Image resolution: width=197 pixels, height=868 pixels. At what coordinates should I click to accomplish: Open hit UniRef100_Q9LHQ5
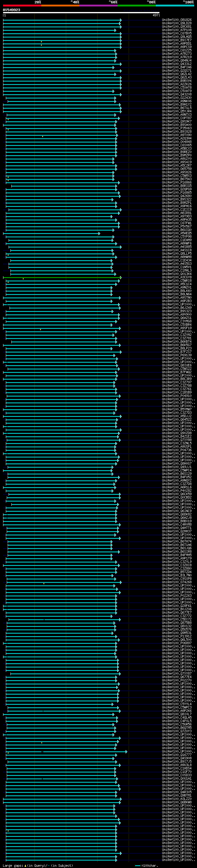pyautogui.click(x=177, y=37)
